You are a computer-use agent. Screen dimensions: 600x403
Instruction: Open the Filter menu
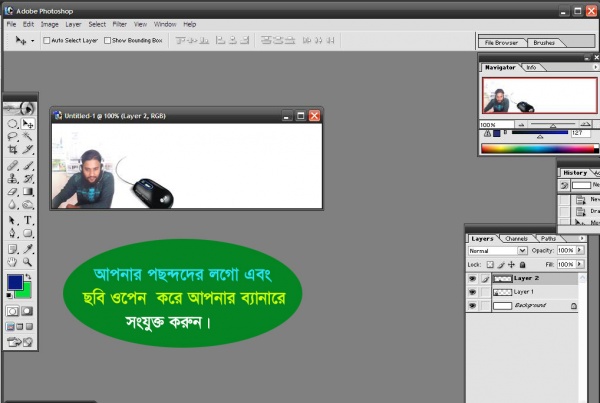click(119, 23)
